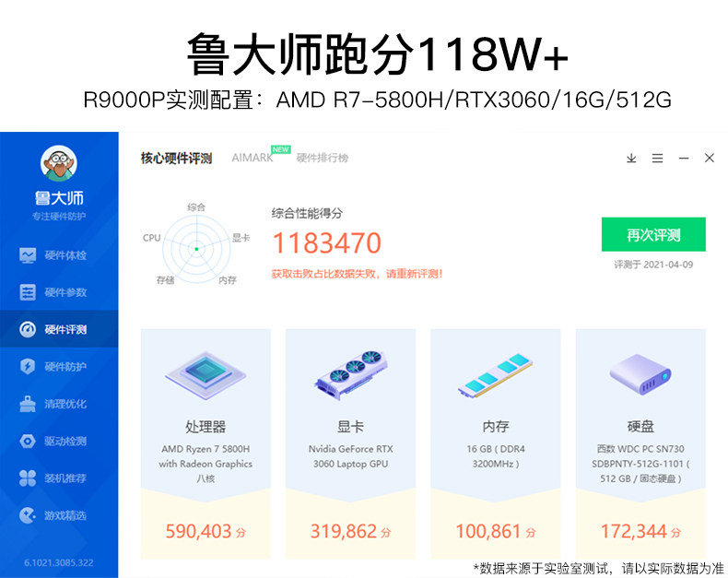Click the 处理器 card heading
This screenshot has width=728, height=578.
(x=205, y=426)
